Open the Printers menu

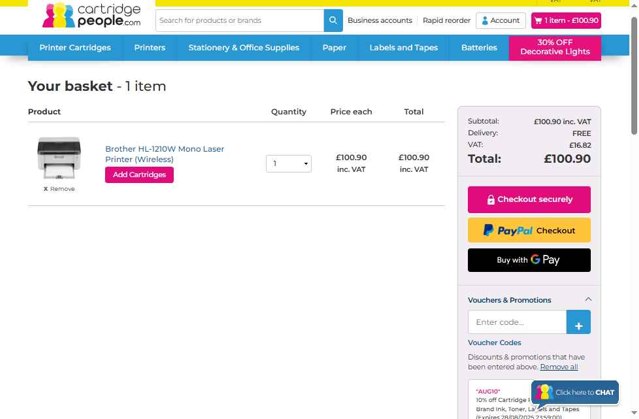(x=150, y=48)
